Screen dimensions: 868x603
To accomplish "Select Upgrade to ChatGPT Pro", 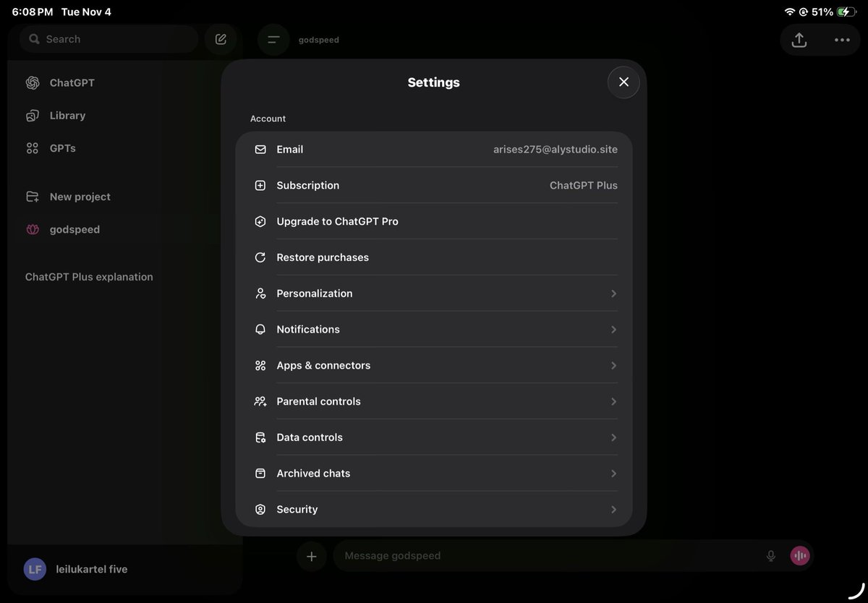I will (x=434, y=221).
